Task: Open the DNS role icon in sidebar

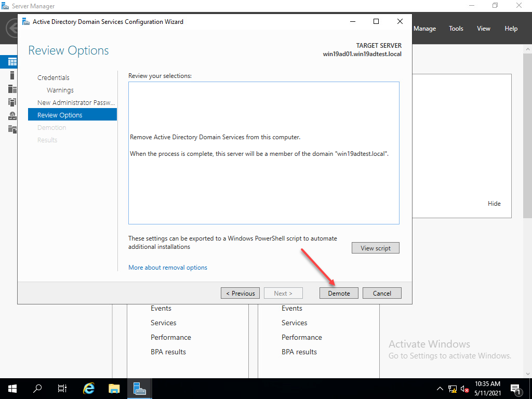Action: (11, 115)
